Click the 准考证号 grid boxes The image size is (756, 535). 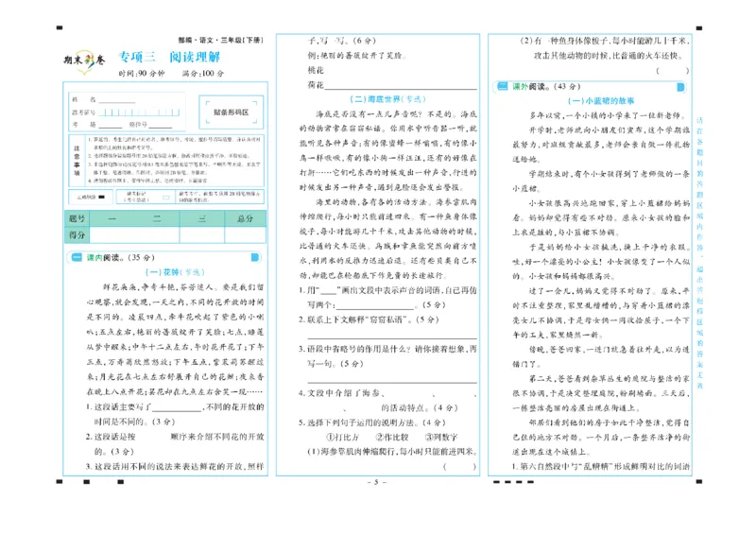click(139, 112)
